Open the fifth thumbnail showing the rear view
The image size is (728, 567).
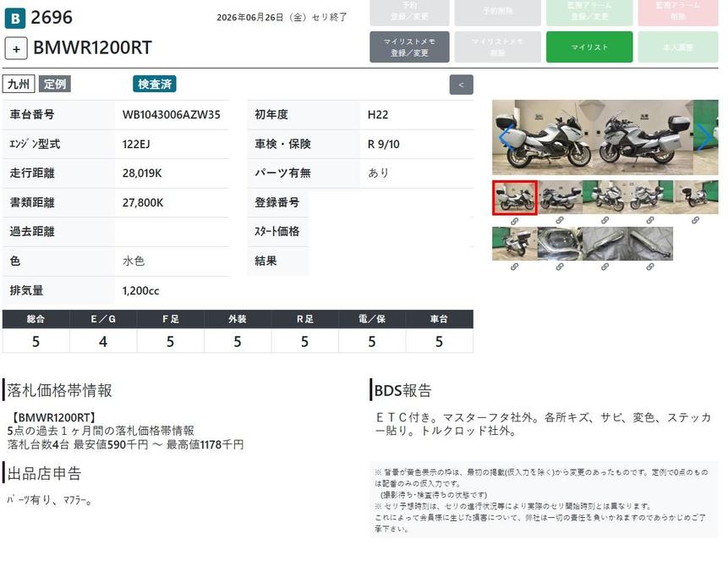[696, 197]
